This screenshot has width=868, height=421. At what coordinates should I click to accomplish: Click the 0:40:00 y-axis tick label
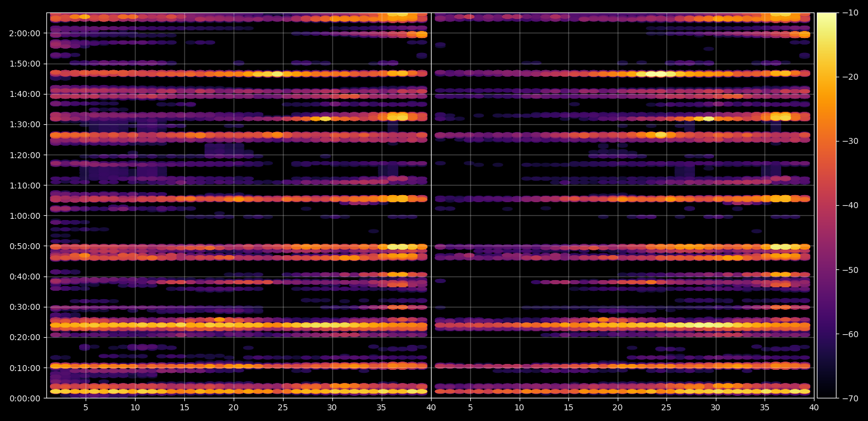[24, 277]
